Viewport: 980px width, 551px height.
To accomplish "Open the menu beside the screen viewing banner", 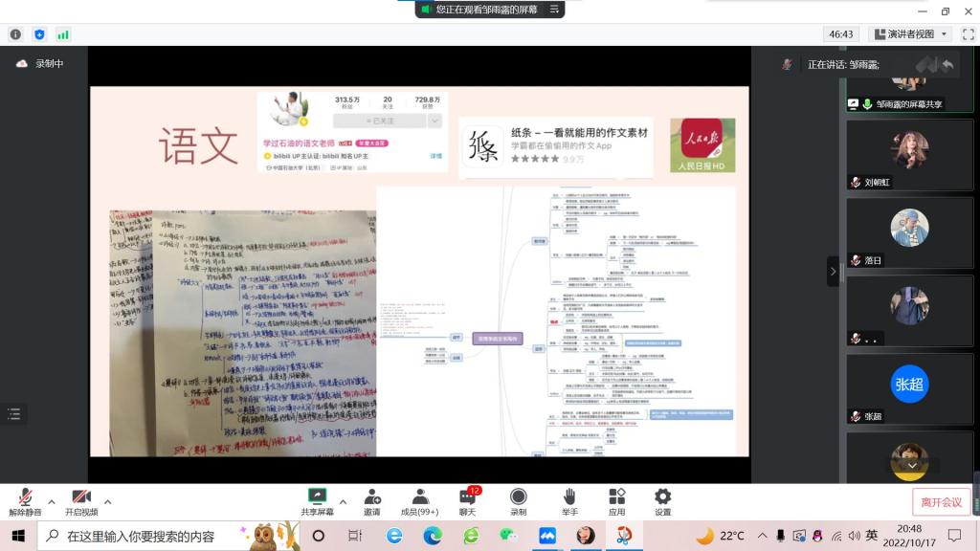I will click(554, 10).
